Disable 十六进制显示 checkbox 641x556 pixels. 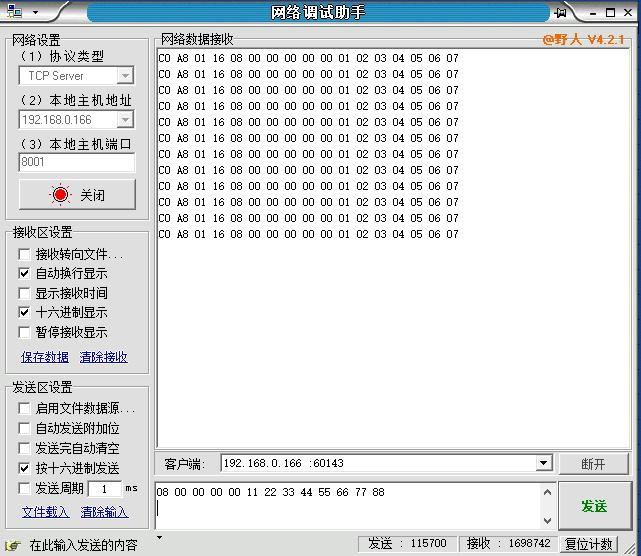(x=25, y=312)
